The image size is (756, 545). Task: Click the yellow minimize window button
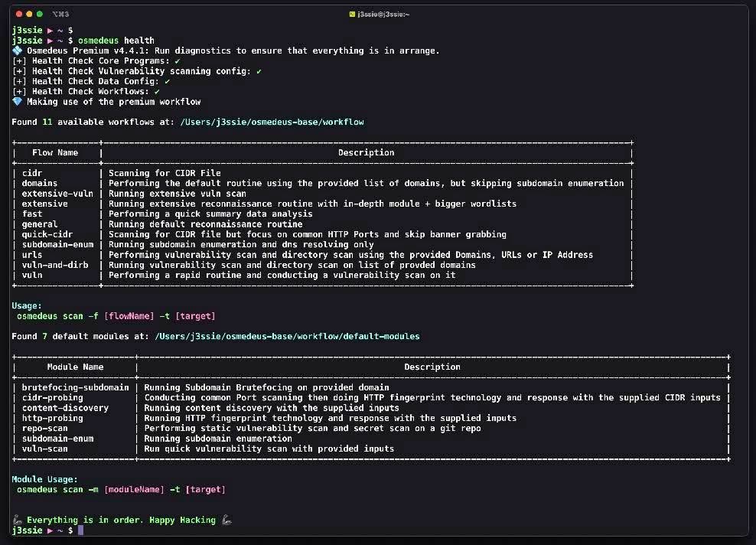29,14
